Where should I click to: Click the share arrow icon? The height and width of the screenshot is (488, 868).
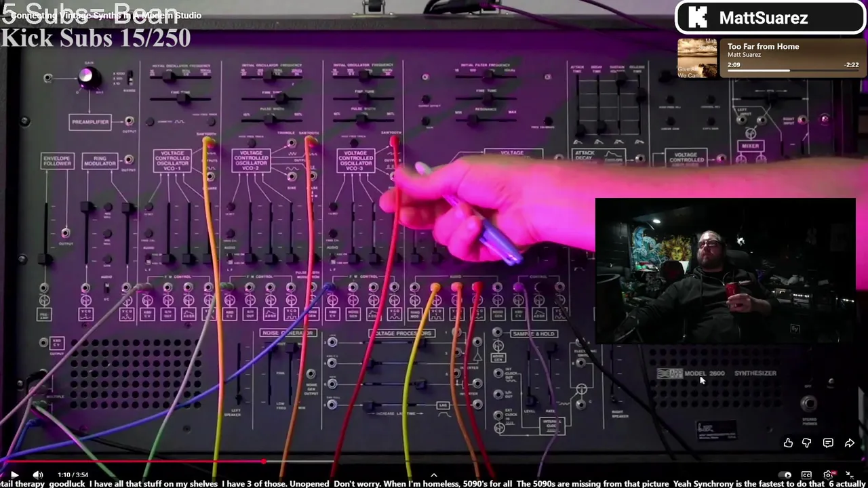[x=850, y=443]
